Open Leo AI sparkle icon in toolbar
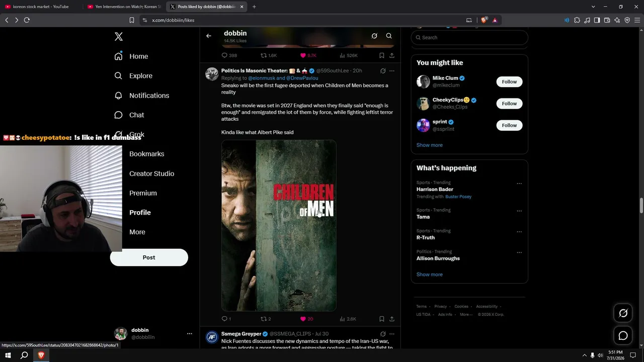This screenshot has width=644, height=362. point(617,20)
